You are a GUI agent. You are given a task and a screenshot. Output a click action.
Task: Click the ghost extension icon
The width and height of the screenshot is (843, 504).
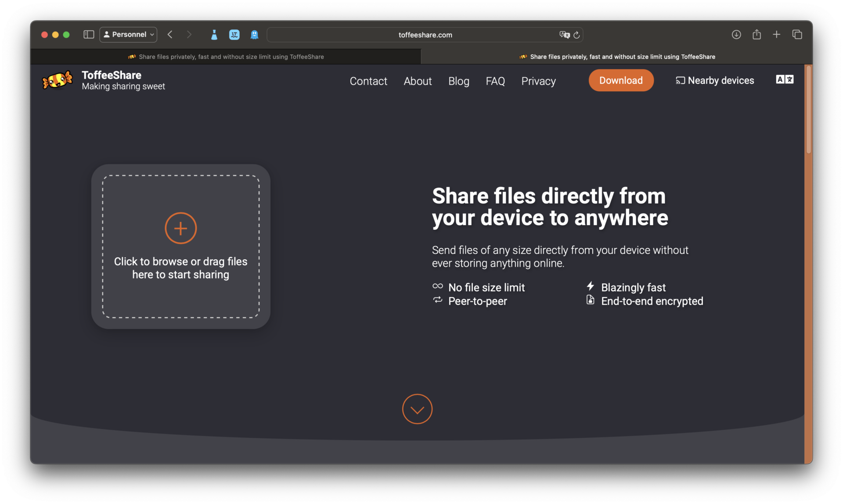point(254,35)
